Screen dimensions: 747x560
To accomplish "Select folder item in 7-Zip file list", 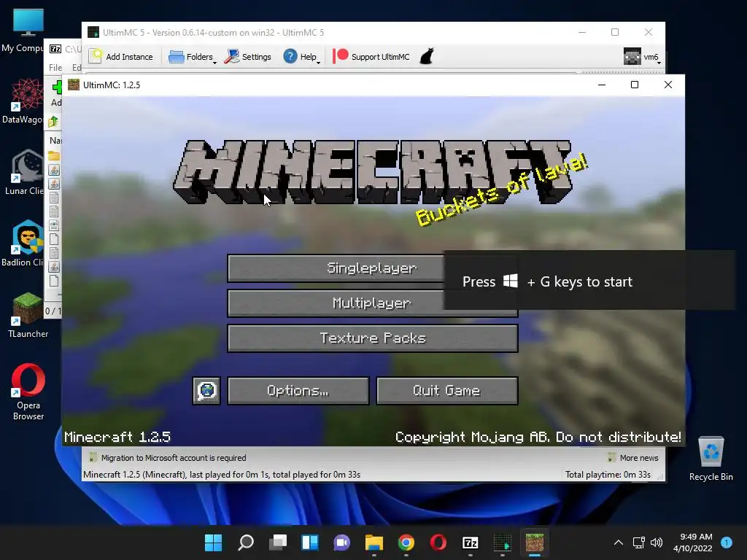I will point(54,156).
